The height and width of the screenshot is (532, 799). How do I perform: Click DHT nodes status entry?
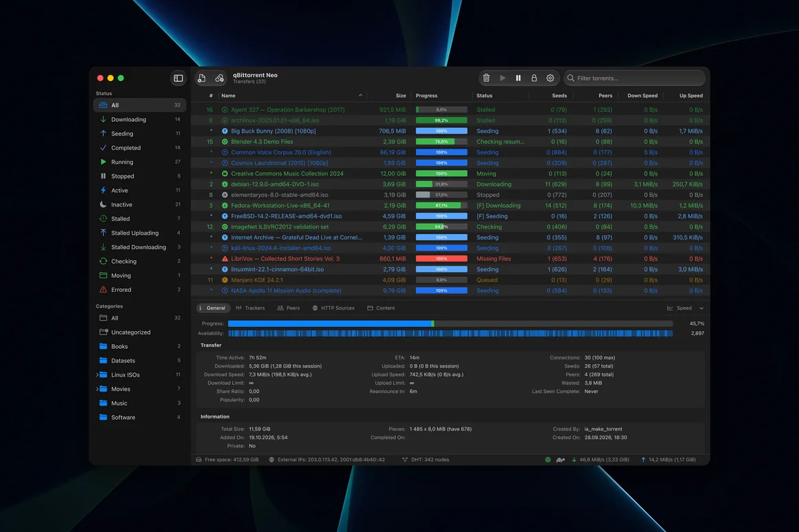426,460
